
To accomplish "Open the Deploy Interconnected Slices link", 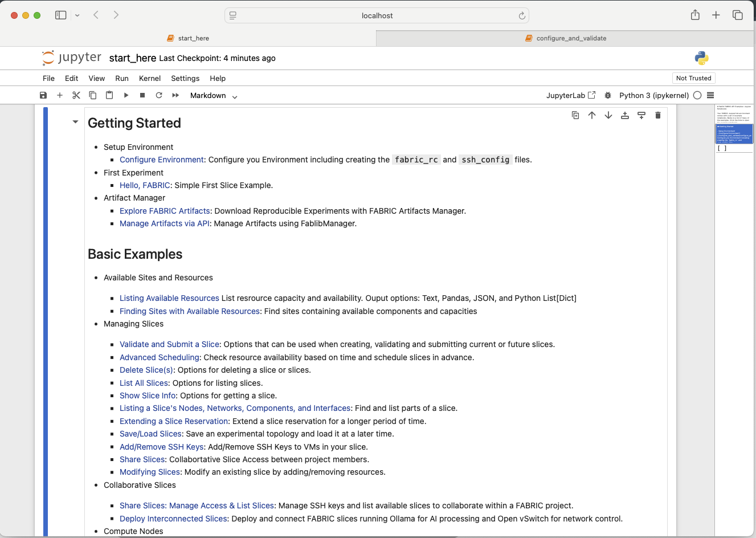I will point(173,519).
